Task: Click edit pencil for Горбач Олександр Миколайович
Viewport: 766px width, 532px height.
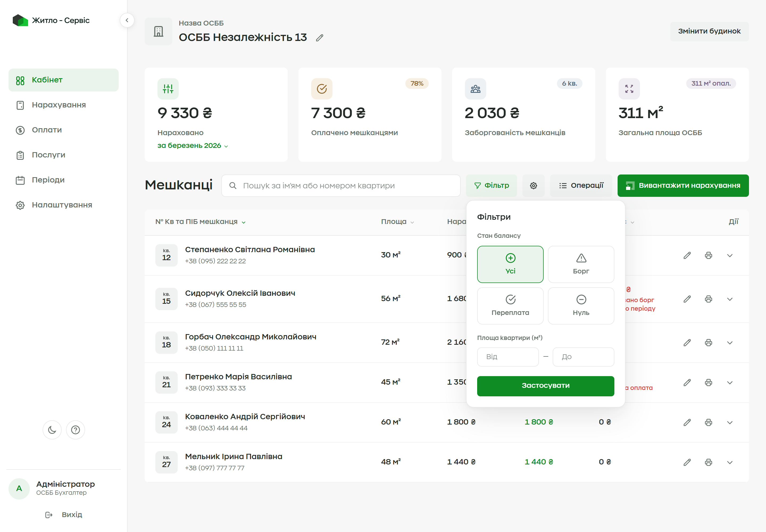Action: (x=687, y=343)
